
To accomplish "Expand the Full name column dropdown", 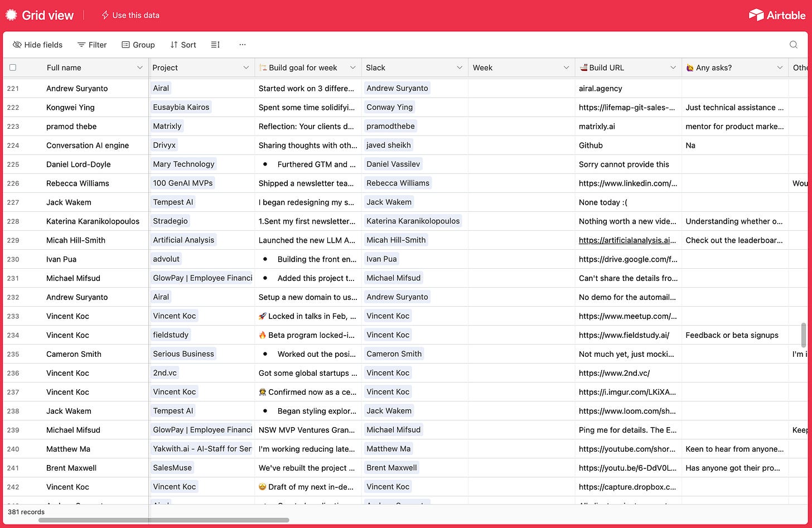I will 139,67.
